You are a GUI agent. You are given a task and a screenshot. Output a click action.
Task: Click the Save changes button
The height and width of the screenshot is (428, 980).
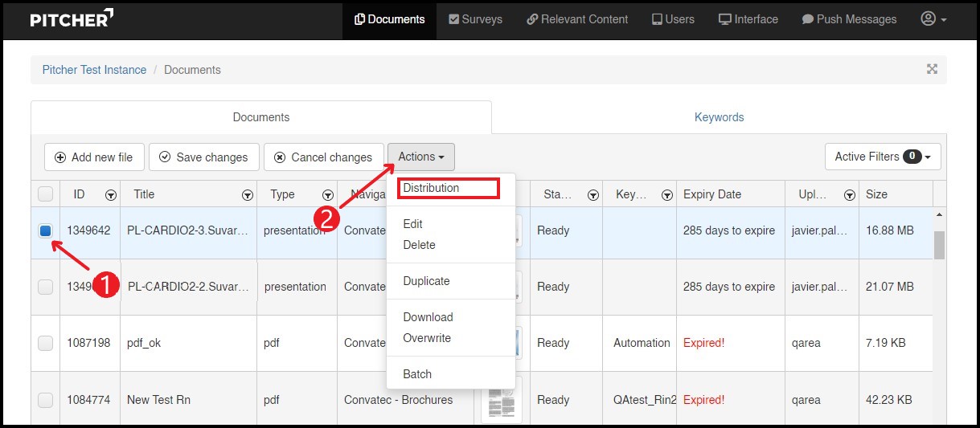pyautogui.click(x=204, y=157)
